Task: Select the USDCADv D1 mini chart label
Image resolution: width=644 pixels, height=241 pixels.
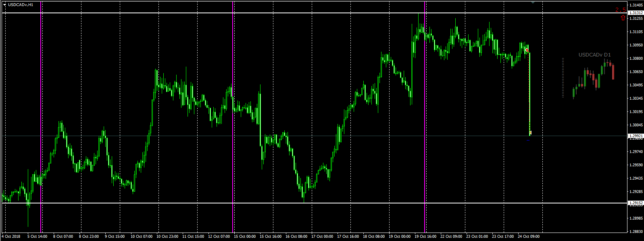Action: 594,55
